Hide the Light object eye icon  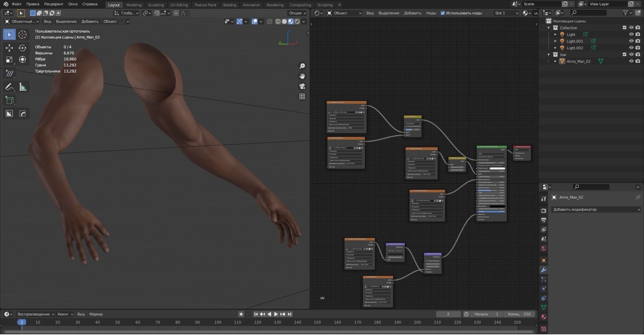pos(631,34)
